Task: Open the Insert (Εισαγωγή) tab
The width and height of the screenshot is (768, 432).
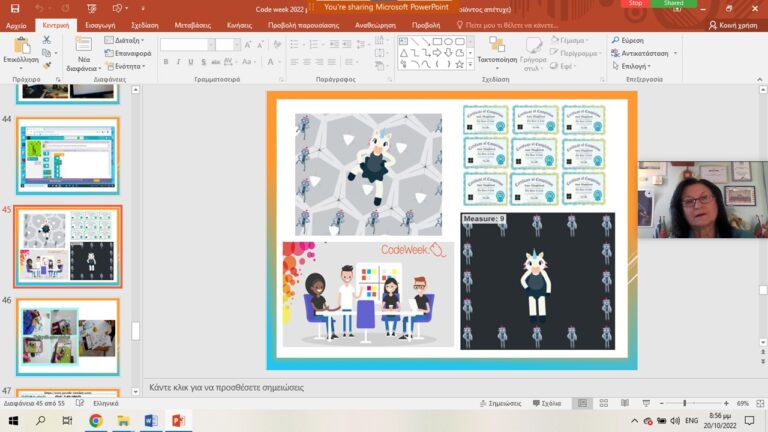Action: point(99,25)
